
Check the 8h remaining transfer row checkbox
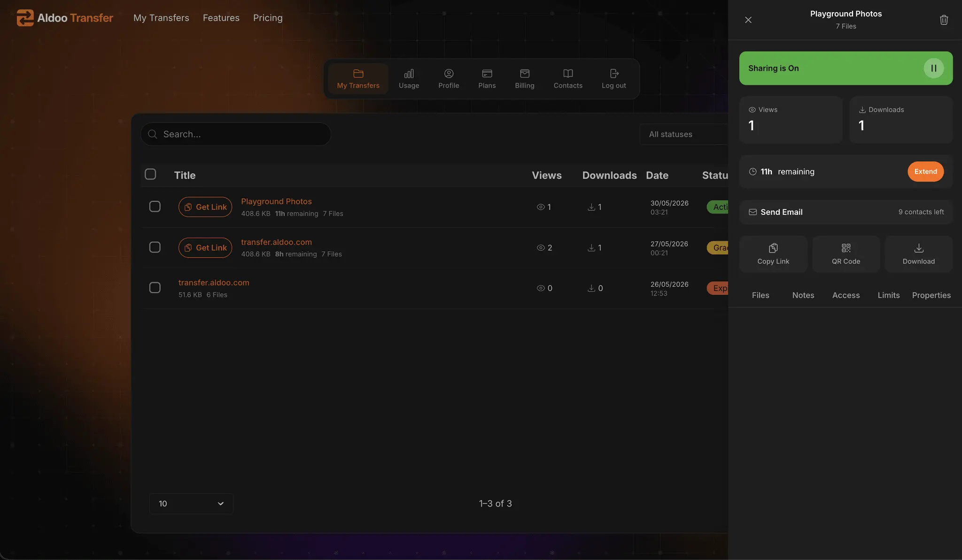(155, 247)
